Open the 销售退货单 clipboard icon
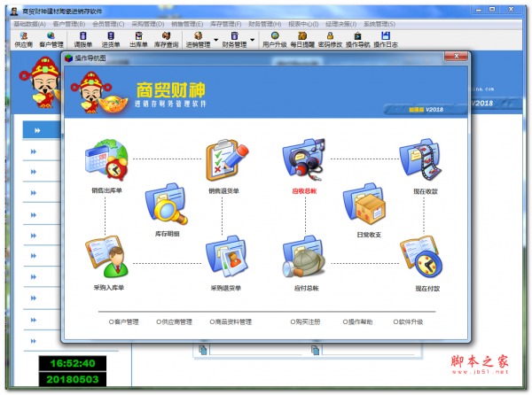 [227, 160]
